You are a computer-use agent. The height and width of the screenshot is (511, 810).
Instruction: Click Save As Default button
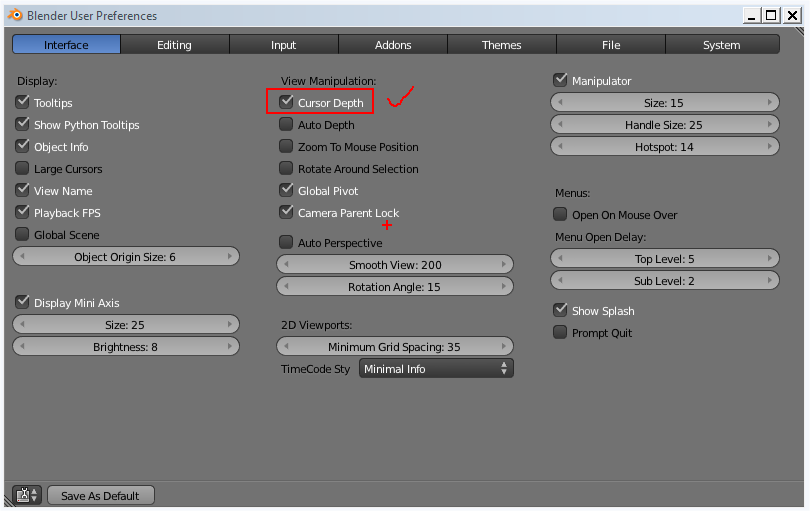(x=101, y=495)
